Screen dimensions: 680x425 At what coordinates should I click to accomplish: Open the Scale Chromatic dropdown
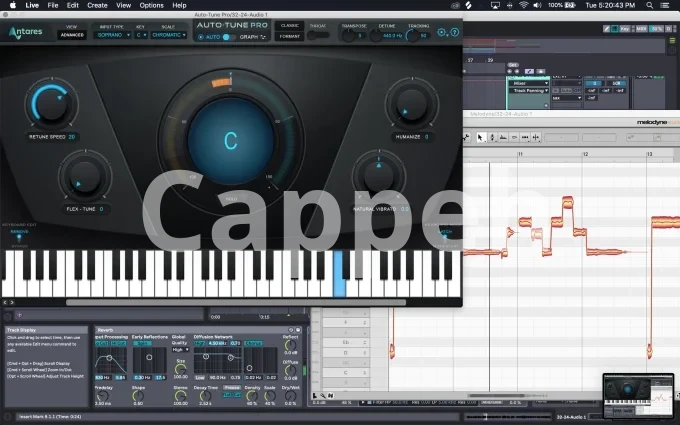point(166,35)
